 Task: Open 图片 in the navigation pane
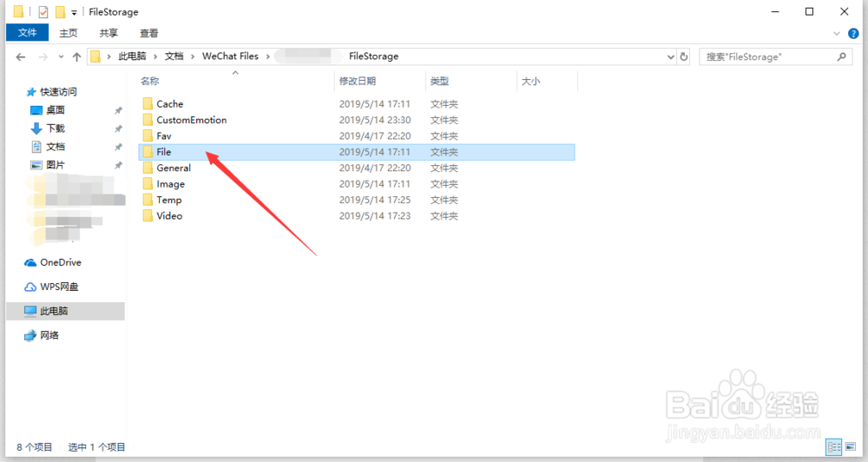[x=48, y=165]
